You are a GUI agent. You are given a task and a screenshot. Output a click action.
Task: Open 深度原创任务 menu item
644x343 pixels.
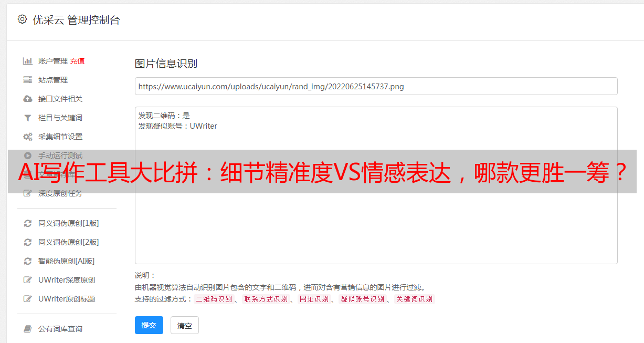tap(60, 193)
